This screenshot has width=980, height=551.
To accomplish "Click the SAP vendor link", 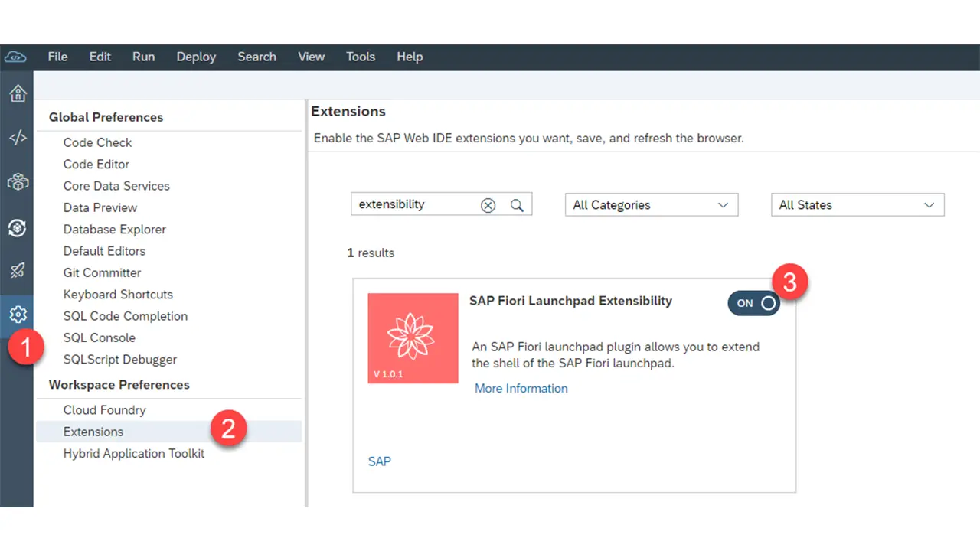I will tap(380, 461).
